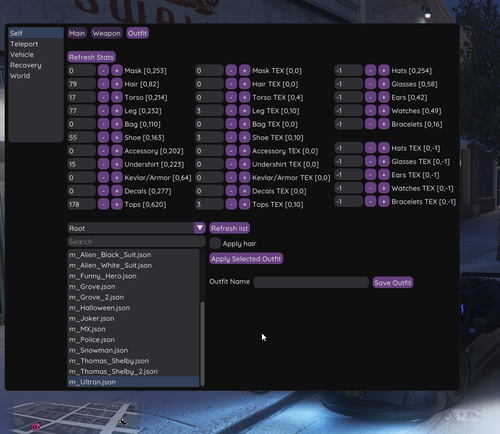Click the Hair value field showing 79
500x434 pixels.
click(x=81, y=84)
